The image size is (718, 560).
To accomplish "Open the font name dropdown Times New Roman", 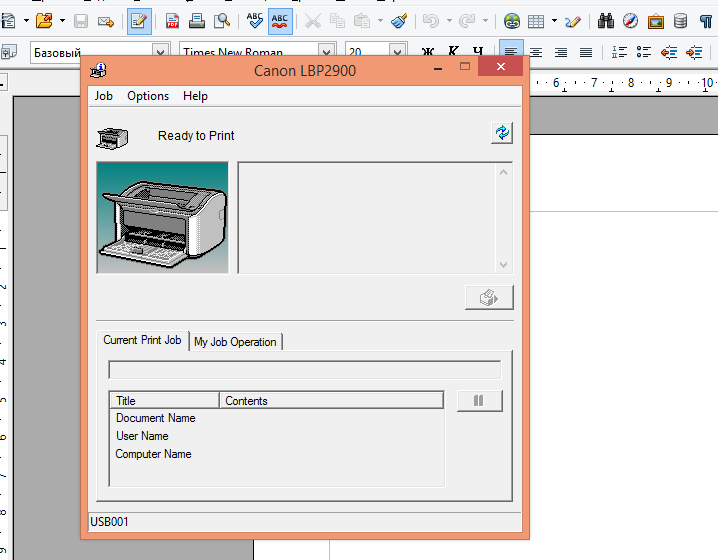I will click(326, 52).
